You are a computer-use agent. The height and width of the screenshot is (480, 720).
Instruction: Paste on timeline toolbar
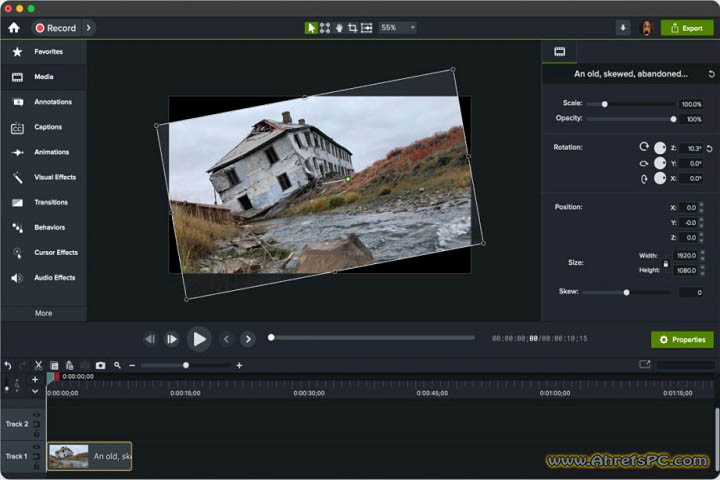(x=69, y=366)
